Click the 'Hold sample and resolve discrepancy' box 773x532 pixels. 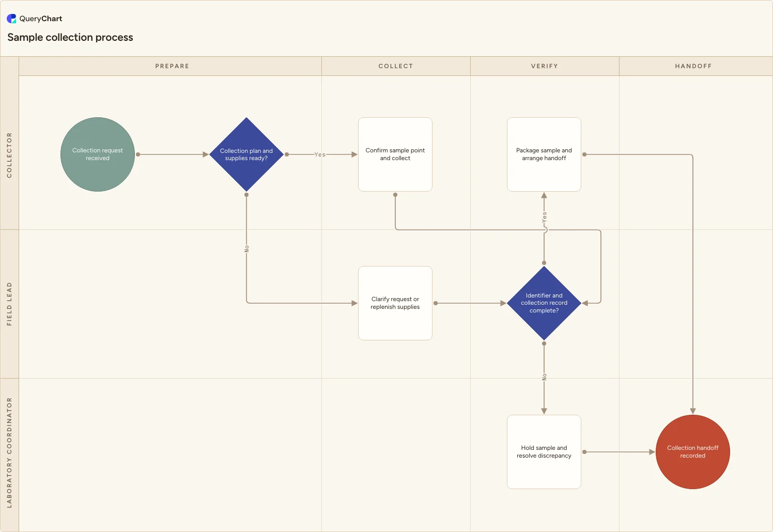(x=544, y=452)
